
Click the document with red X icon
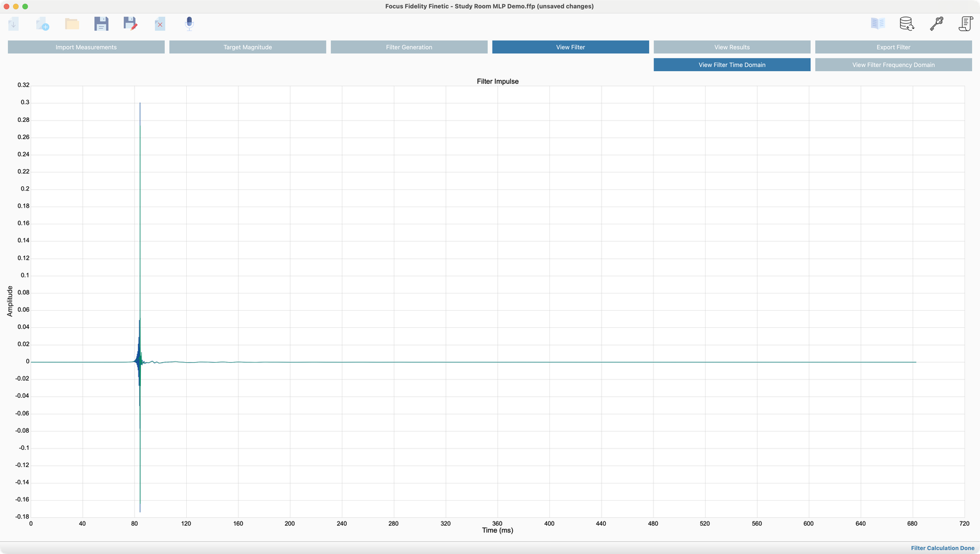[x=160, y=24]
